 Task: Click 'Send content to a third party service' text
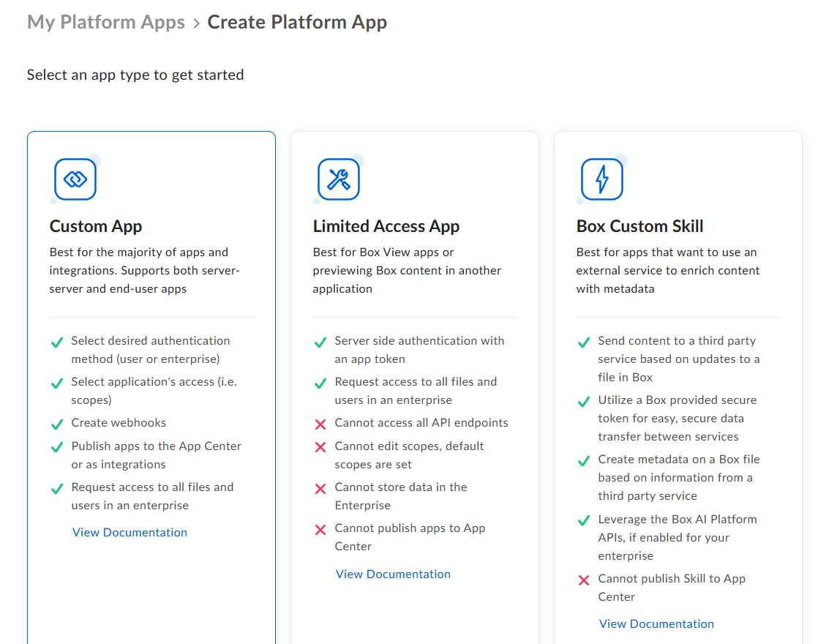tap(679, 359)
